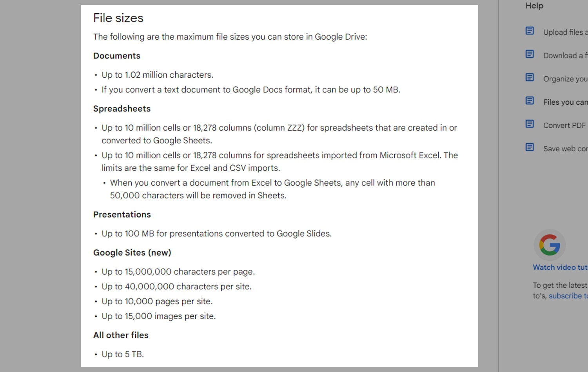Image resolution: width=588 pixels, height=372 pixels.
Task: Click the article icon beside Organize your files
Action: point(530,77)
